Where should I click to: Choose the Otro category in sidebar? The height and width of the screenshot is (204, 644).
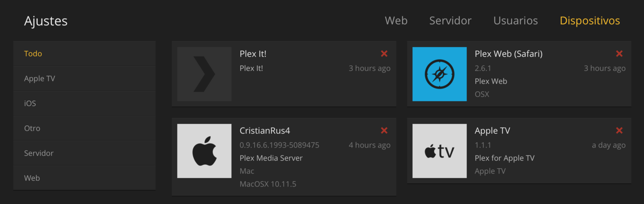click(84, 128)
